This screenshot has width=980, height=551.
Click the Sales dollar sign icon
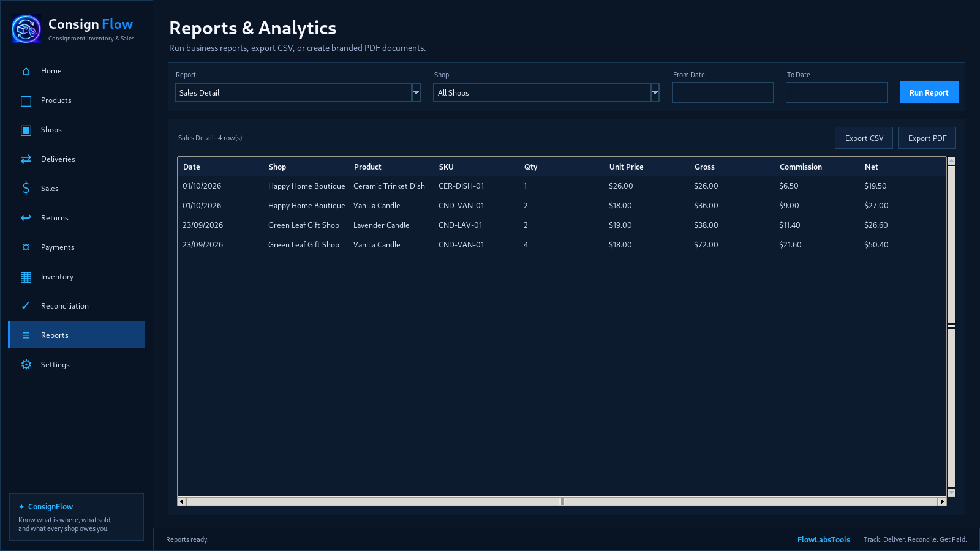pos(26,188)
